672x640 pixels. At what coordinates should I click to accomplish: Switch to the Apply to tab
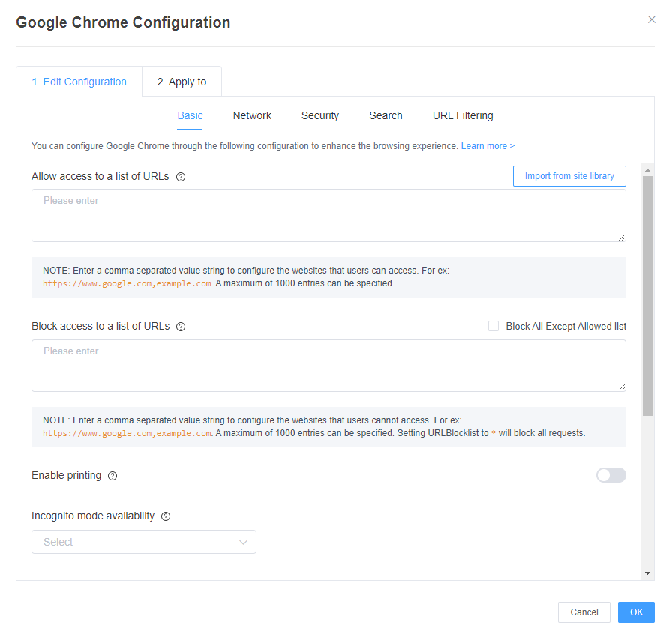(x=181, y=82)
